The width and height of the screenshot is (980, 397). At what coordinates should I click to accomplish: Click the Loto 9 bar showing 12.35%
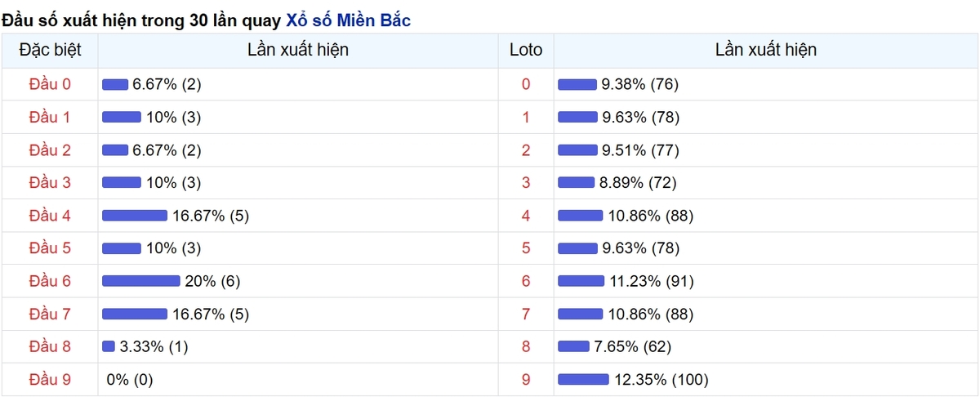point(583,379)
